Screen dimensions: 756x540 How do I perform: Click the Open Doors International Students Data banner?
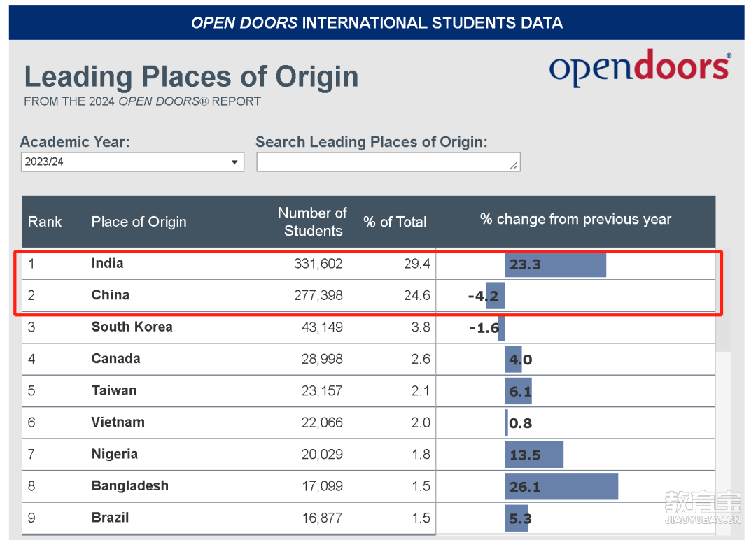point(377,22)
